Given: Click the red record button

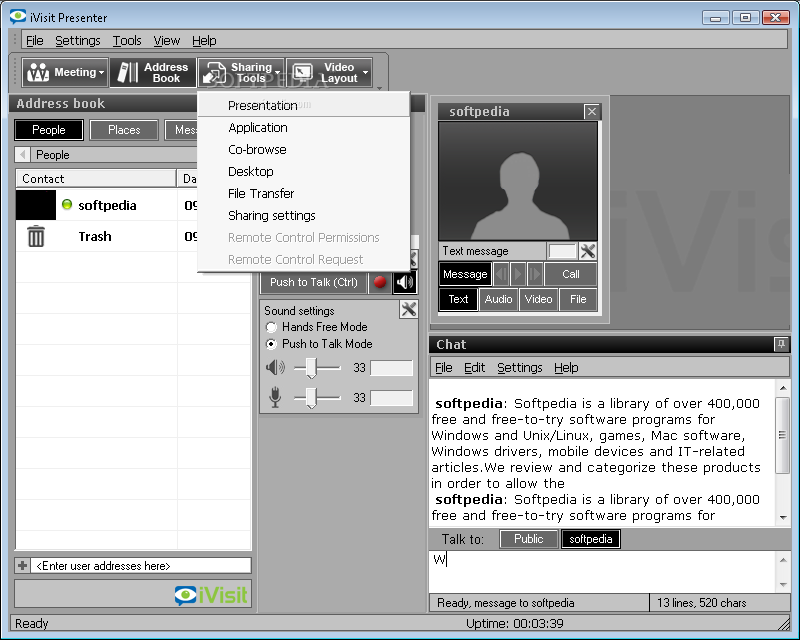Looking at the screenshot, I should (x=380, y=282).
